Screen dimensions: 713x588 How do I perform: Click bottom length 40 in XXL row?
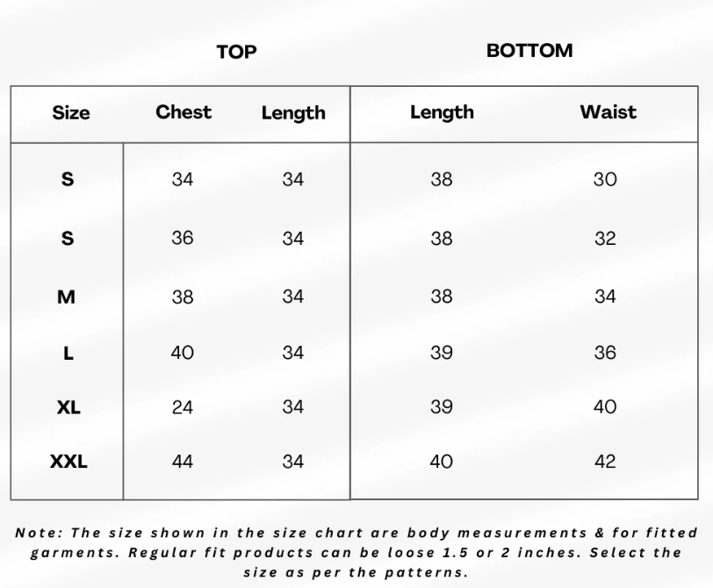pos(441,462)
